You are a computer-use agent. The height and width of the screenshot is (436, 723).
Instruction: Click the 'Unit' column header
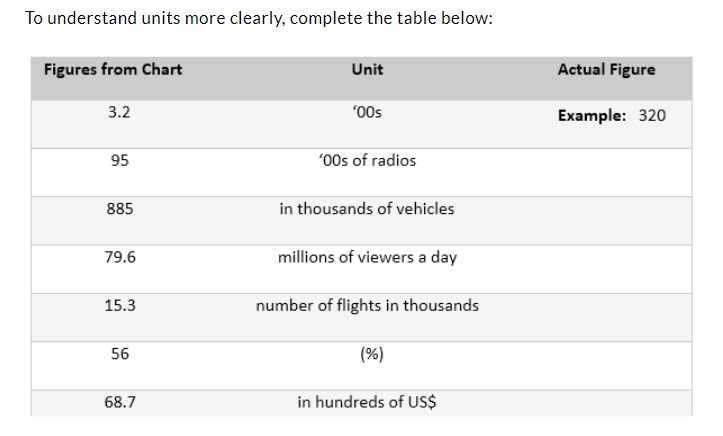pyautogui.click(x=367, y=70)
